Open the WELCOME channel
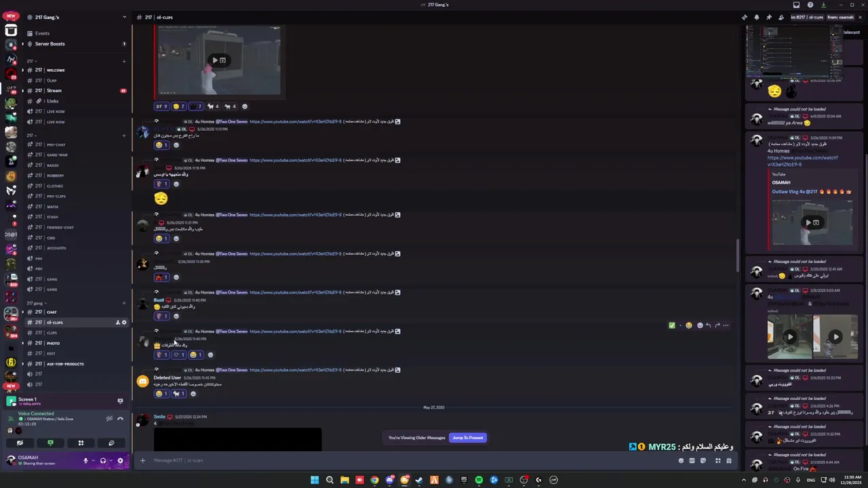Viewport: 868px width, 488px height. 76,70
